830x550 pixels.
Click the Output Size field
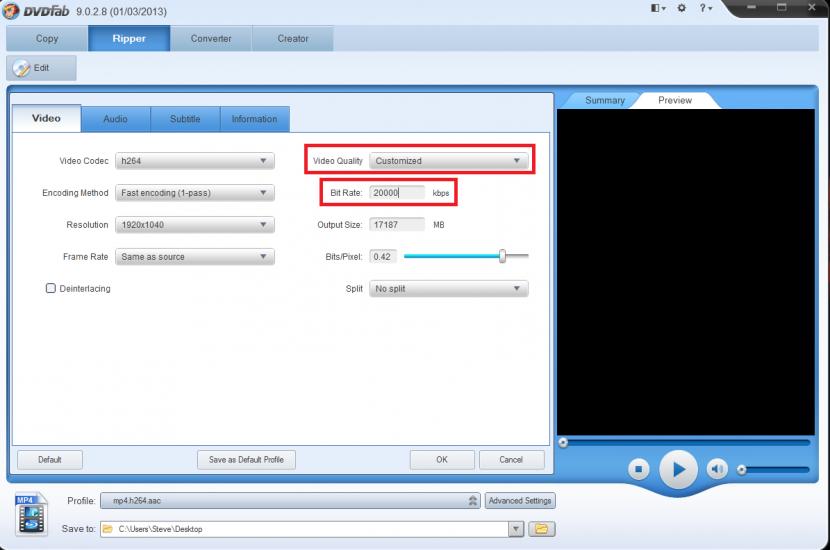[397, 225]
